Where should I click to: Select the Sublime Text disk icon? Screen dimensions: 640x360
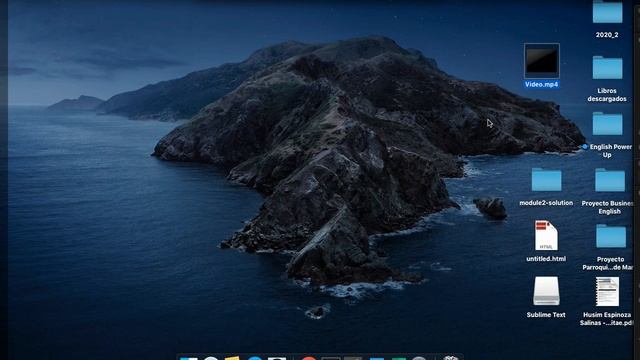[x=546, y=291]
